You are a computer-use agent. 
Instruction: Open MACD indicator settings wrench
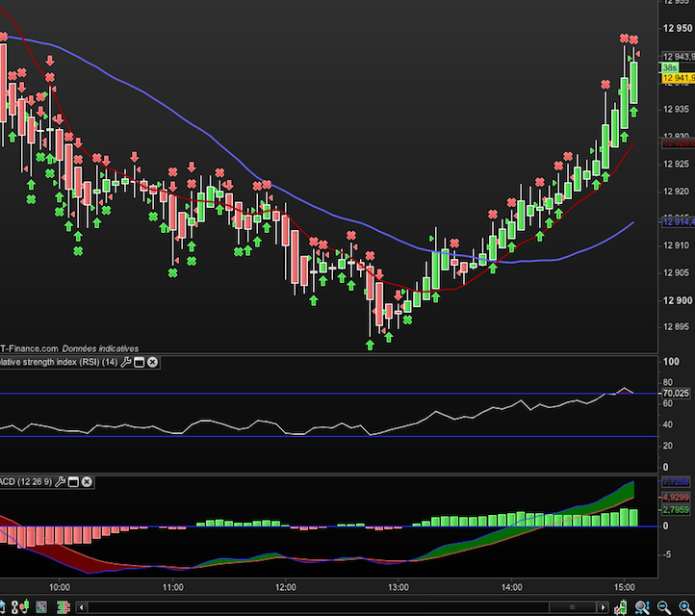[x=61, y=481]
